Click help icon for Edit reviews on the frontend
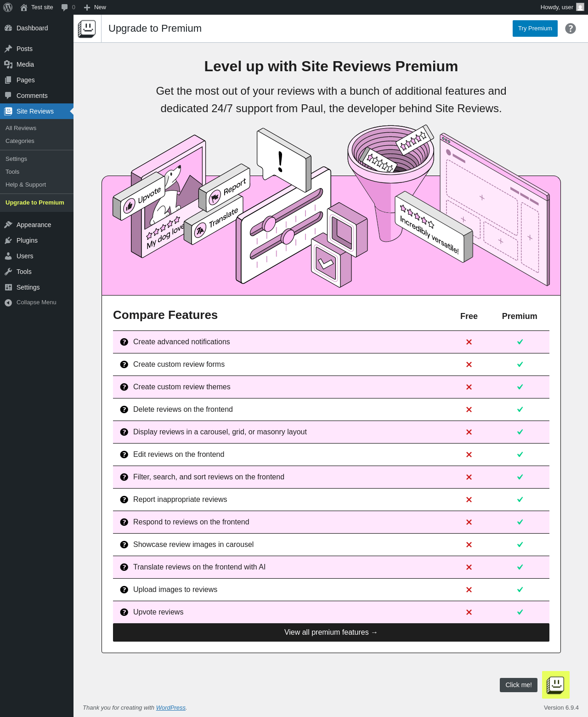The height and width of the screenshot is (717, 588). 124,455
